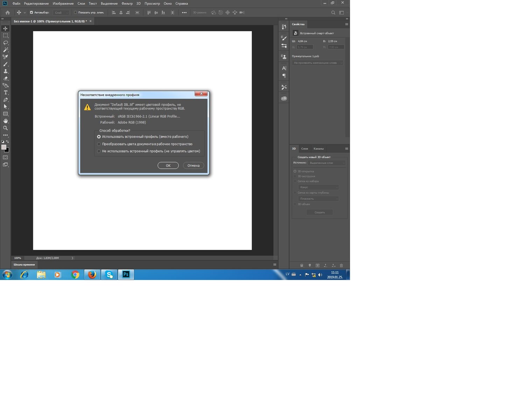The width and height of the screenshot is (525, 420).
Task: Open the Источник source dropdown
Action: (x=327, y=163)
